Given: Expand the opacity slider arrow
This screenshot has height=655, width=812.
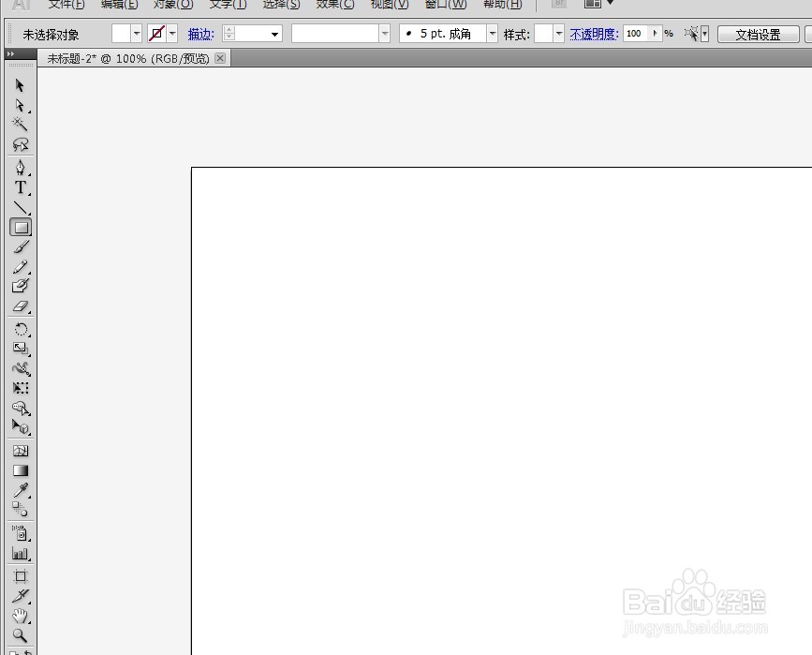Looking at the screenshot, I should click(x=655, y=34).
